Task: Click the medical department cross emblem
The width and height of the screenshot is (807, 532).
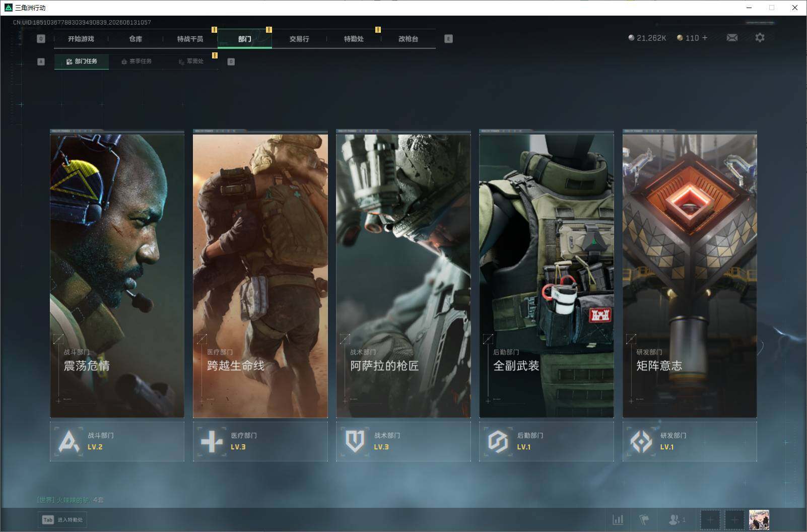Action: (x=212, y=442)
